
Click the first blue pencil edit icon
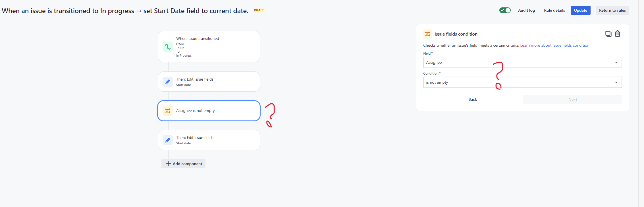click(168, 82)
